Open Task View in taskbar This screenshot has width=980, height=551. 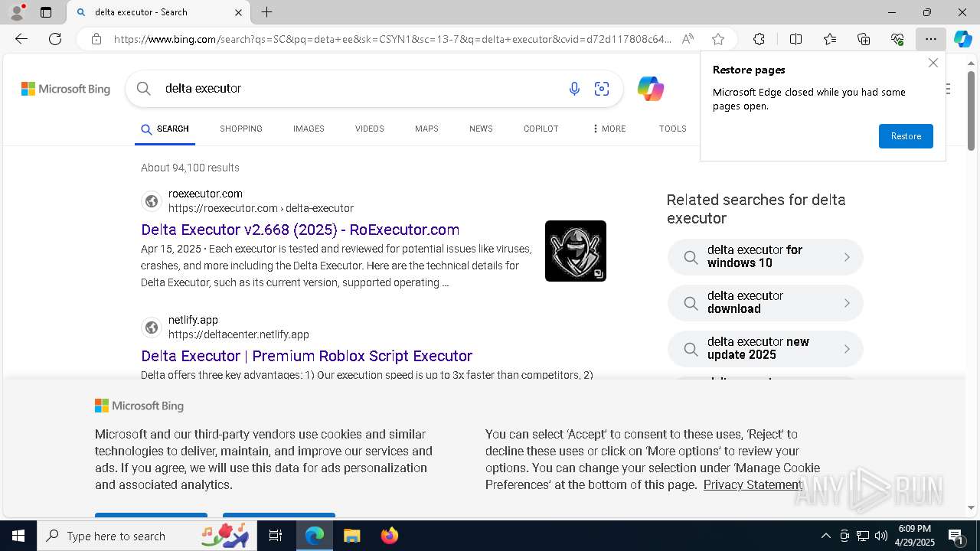276,536
